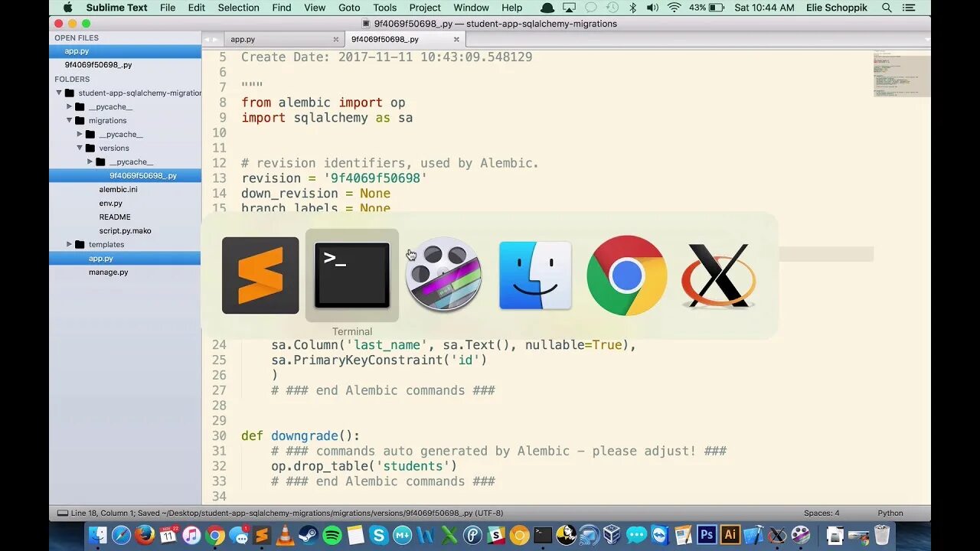Image resolution: width=980 pixels, height=551 pixels.
Task: Open the Goto menu
Action: pos(349,8)
